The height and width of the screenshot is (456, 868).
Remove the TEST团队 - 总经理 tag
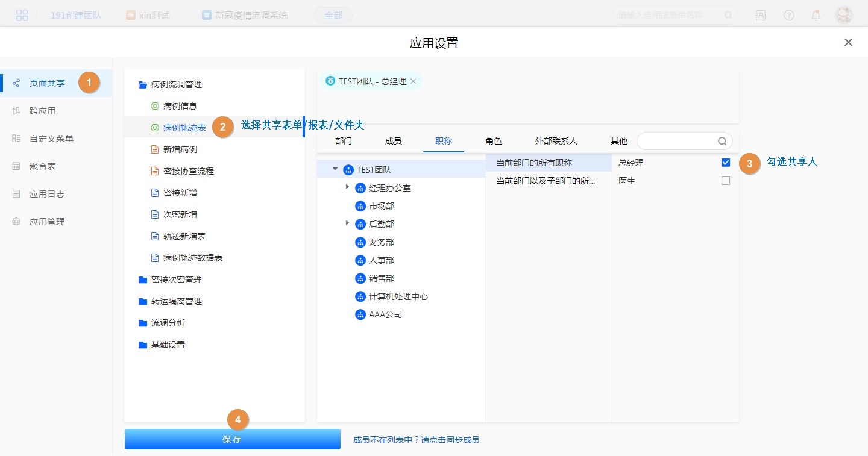click(414, 81)
